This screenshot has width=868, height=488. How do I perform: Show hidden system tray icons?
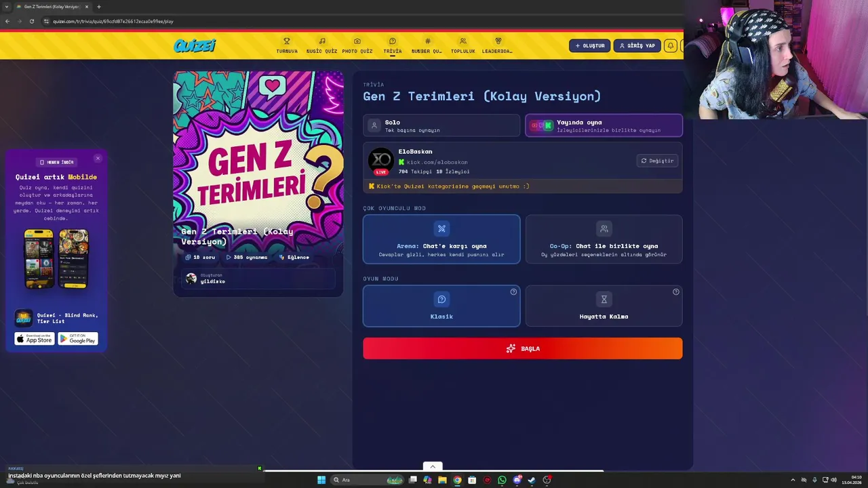coord(793,480)
